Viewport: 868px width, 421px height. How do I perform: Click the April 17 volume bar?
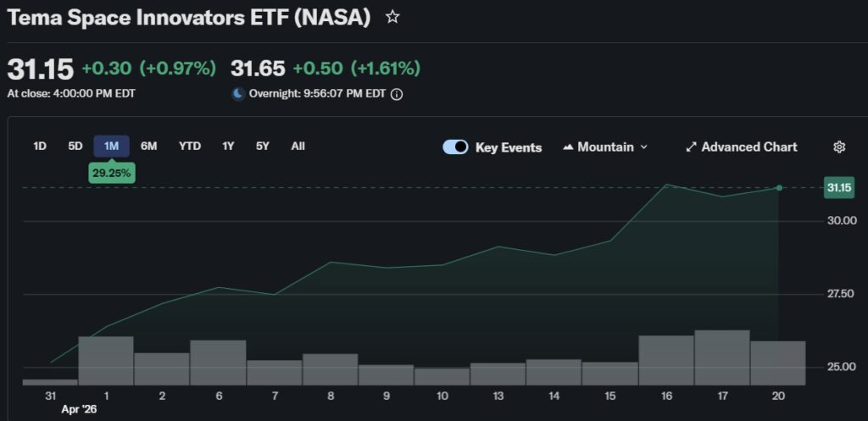[x=721, y=357]
